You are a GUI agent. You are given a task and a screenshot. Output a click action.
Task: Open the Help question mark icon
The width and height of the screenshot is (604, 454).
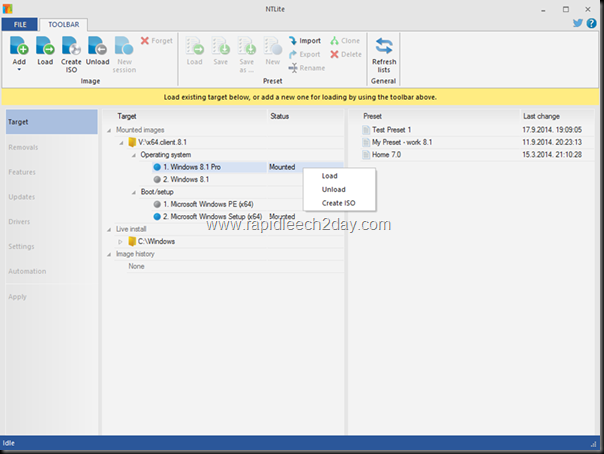coord(591,23)
